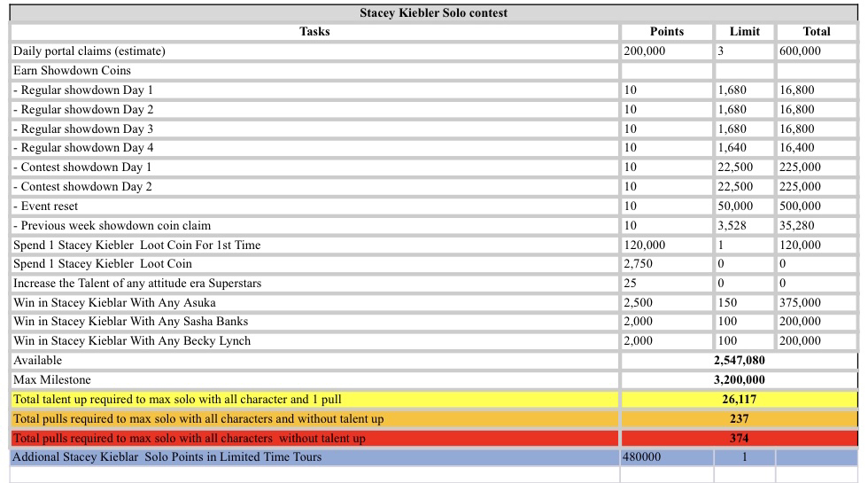Select the 50,000 limit cell

click(x=744, y=206)
